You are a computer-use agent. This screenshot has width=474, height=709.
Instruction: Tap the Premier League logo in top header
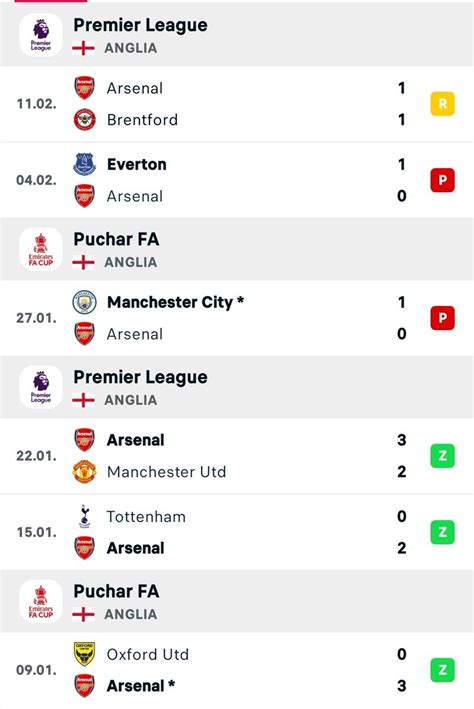41,35
